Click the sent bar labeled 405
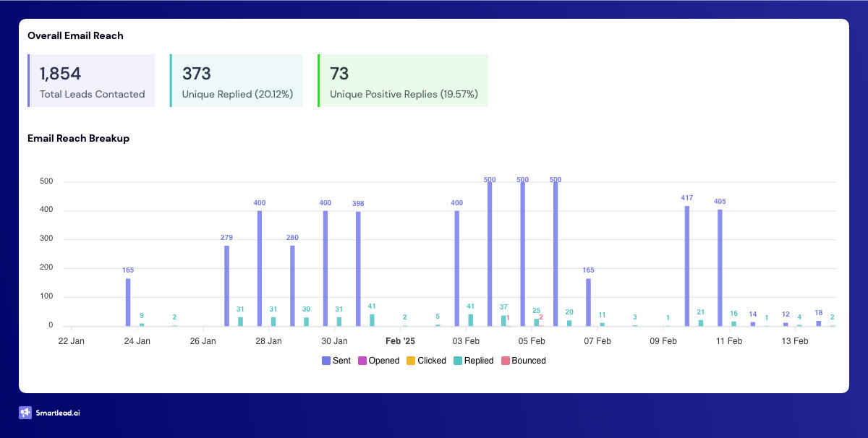 click(x=720, y=267)
